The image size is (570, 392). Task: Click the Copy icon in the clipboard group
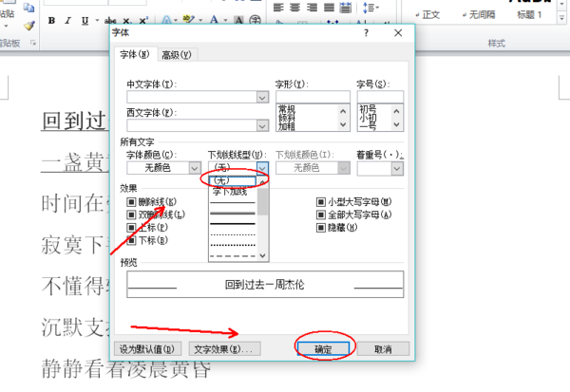pyautogui.click(x=28, y=8)
